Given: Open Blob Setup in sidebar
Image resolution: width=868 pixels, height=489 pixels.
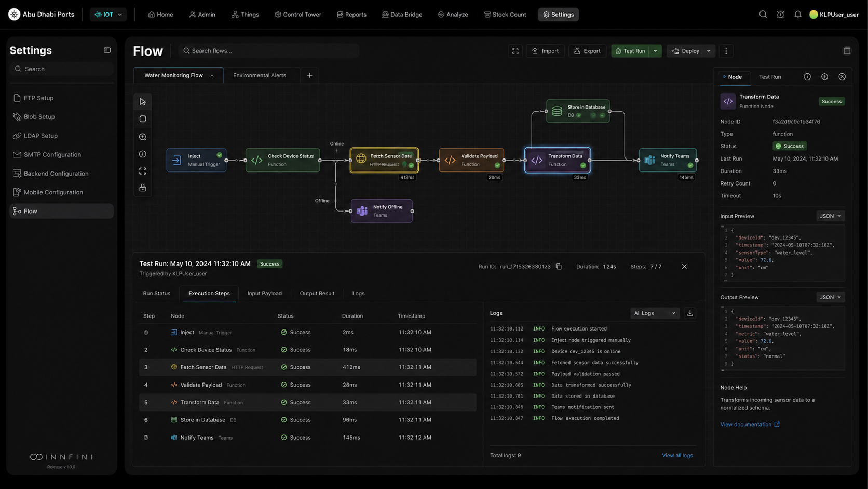Looking at the screenshot, I should 61,117.
